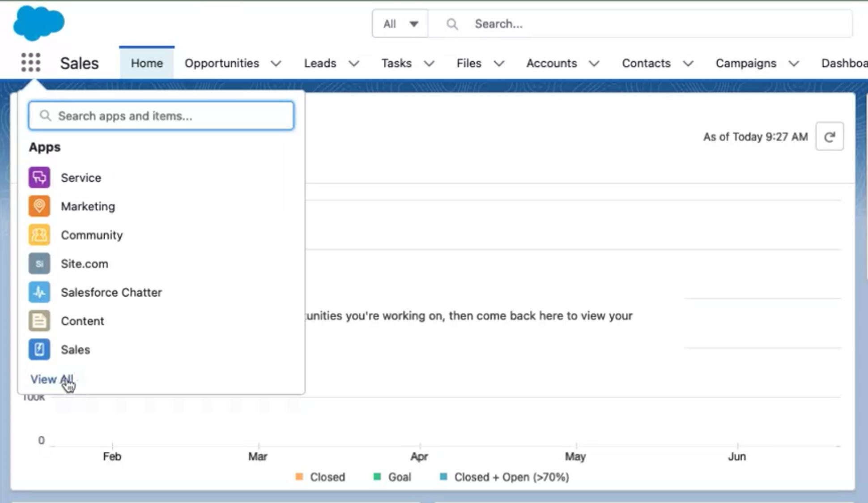Expand the Opportunities tab chevron
Image resolution: width=868 pixels, height=503 pixels.
(276, 64)
